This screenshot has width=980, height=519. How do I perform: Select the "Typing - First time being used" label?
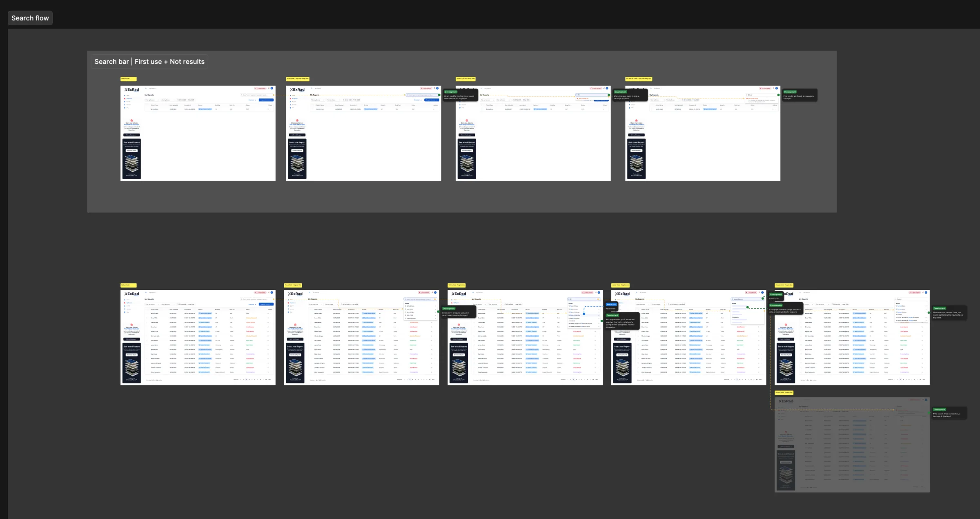tap(465, 79)
